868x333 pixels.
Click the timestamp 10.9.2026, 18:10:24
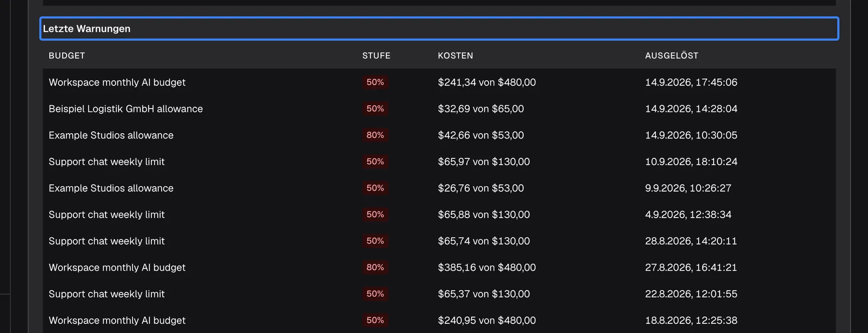pos(691,162)
